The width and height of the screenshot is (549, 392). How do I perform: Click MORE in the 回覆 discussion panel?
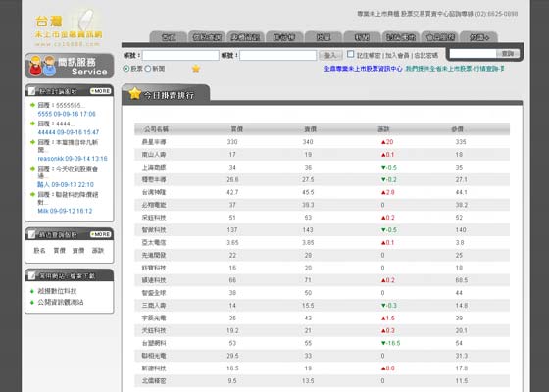coord(101,91)
